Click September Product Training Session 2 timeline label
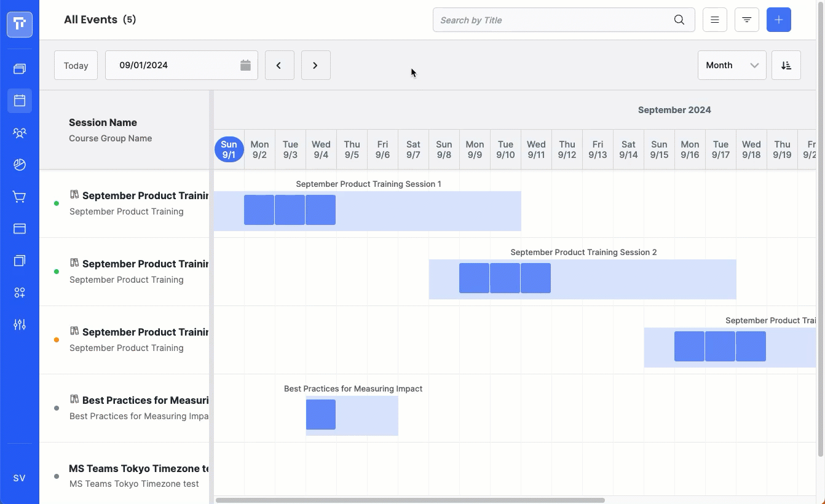Viewport: 825px width, 504px height. (583, 252)
